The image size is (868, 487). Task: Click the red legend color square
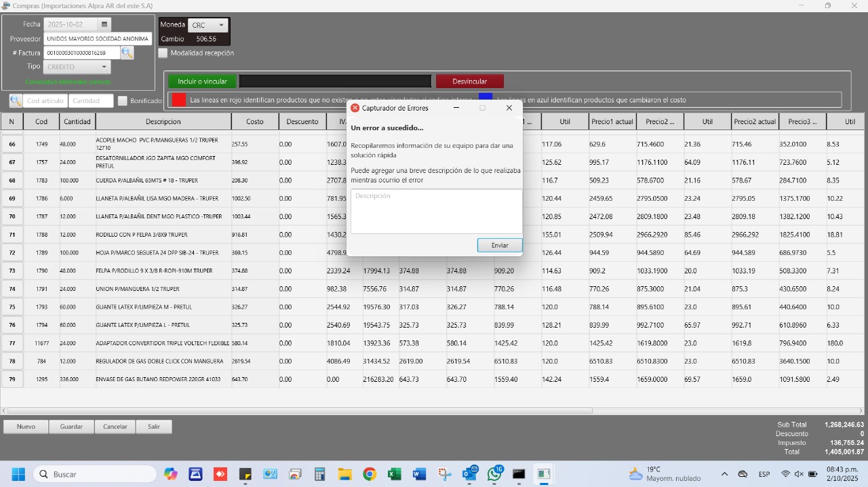point(179,100)
